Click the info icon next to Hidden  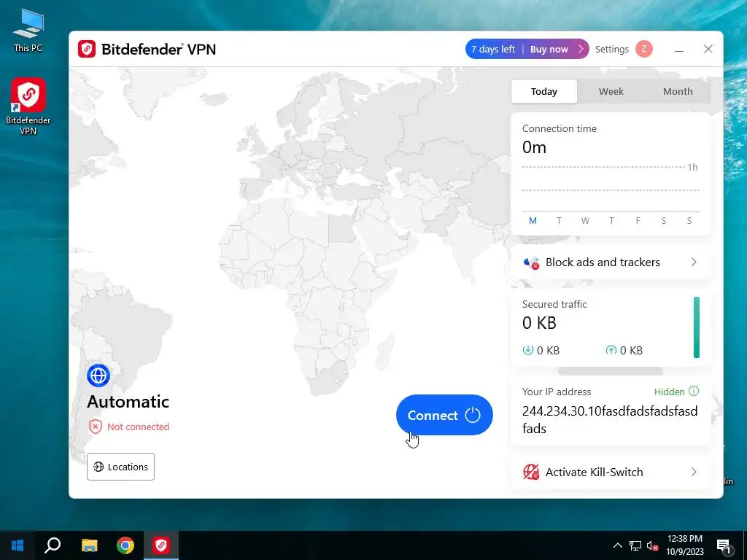click(694, 391)
